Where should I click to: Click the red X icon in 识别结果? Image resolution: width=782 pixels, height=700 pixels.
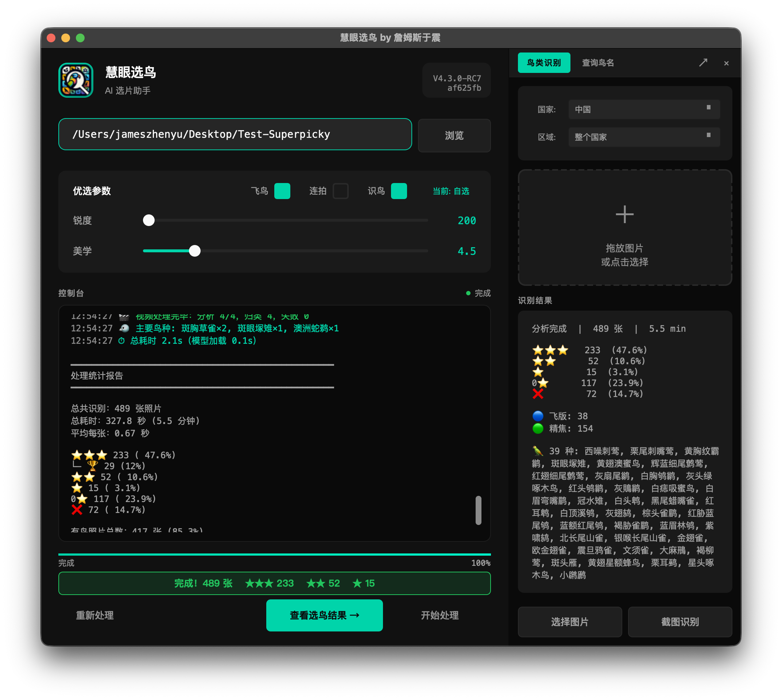click(x=538, y=394)
